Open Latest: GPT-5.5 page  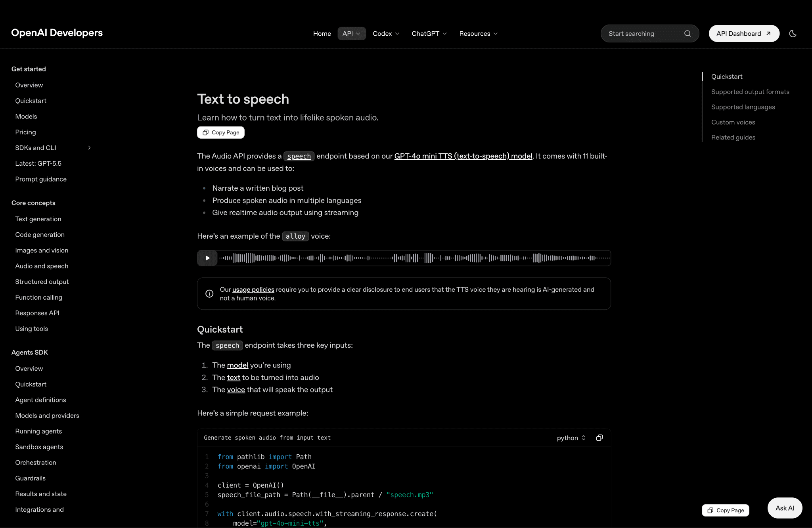pyautogui.click(x=38, y=164)
